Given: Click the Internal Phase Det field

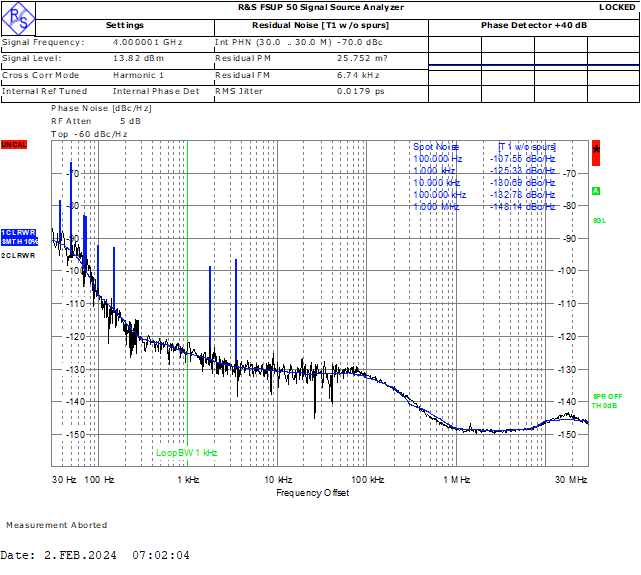Looking at the screenshot, I should click(x=155, y=91).
